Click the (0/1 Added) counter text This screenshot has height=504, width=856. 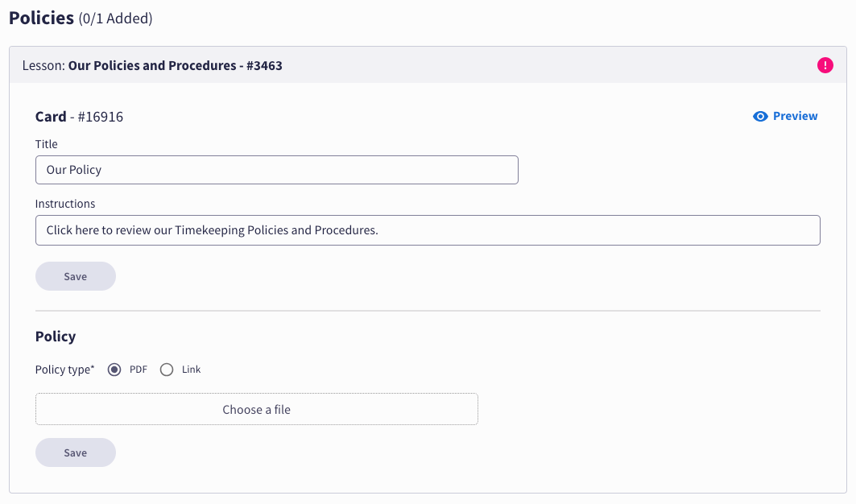click(x=115, y=19)
